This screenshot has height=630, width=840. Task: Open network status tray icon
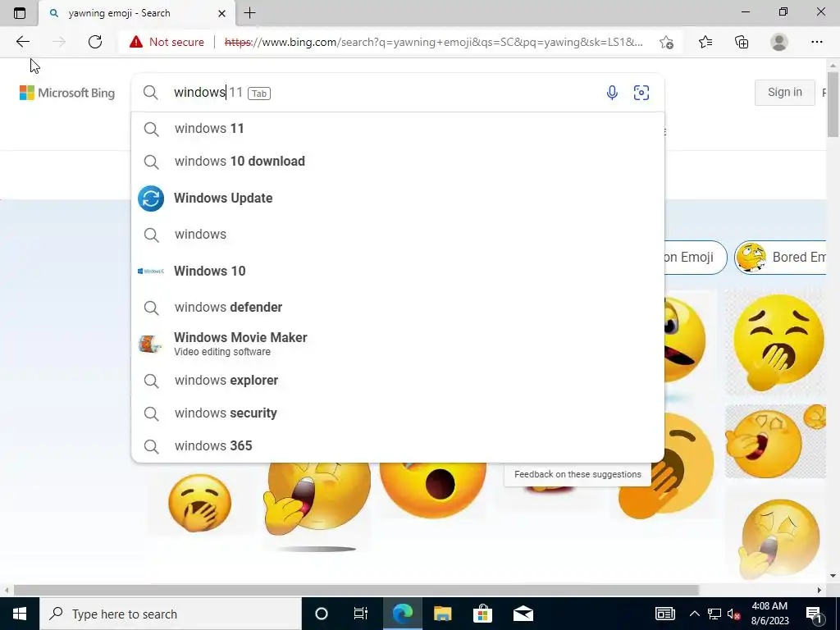714,614
